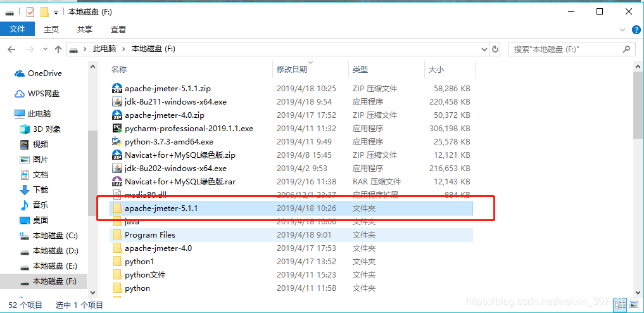Open the quick access toolbar customize dropdown

[56, 12]
